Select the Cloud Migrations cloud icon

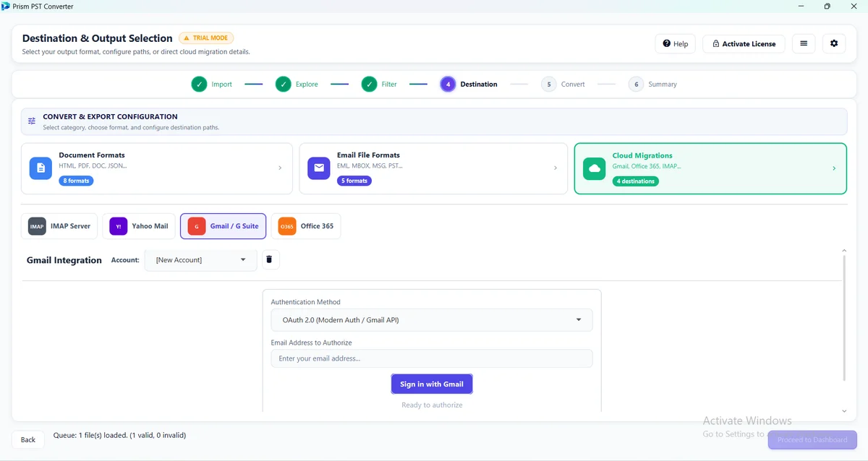(595, 168)
